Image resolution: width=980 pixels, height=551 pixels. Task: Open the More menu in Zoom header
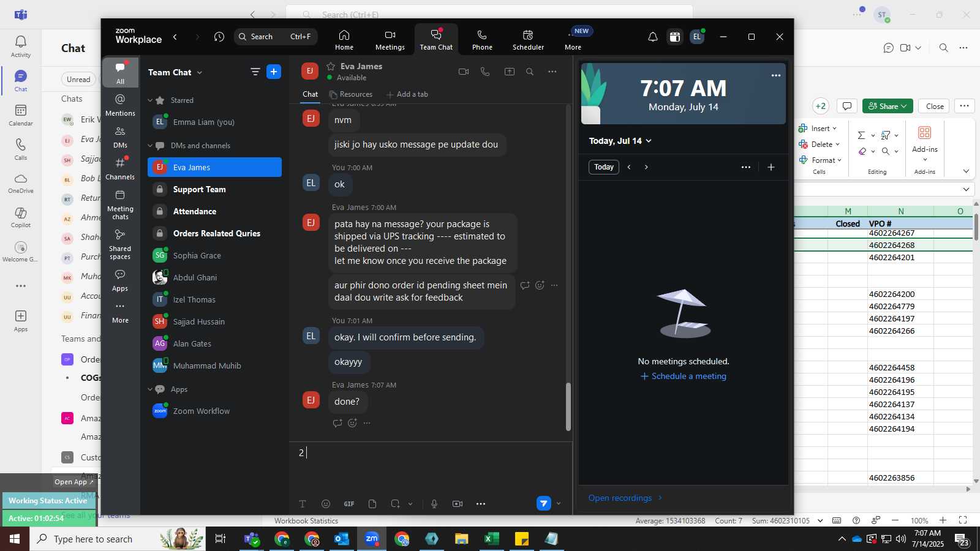[x=573, y=40]
